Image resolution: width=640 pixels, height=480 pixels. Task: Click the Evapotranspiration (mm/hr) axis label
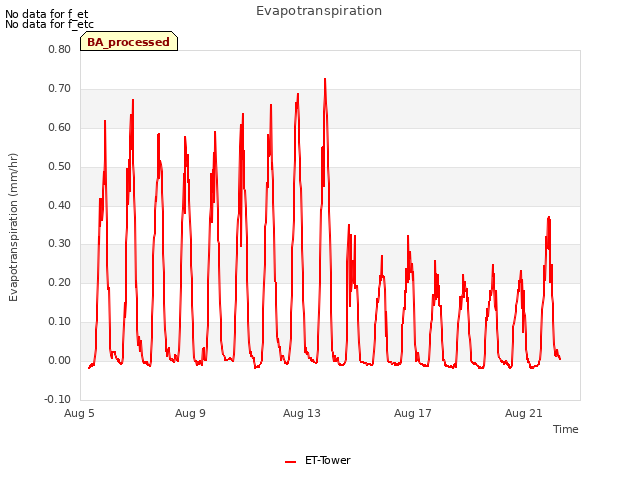[13, 227]
